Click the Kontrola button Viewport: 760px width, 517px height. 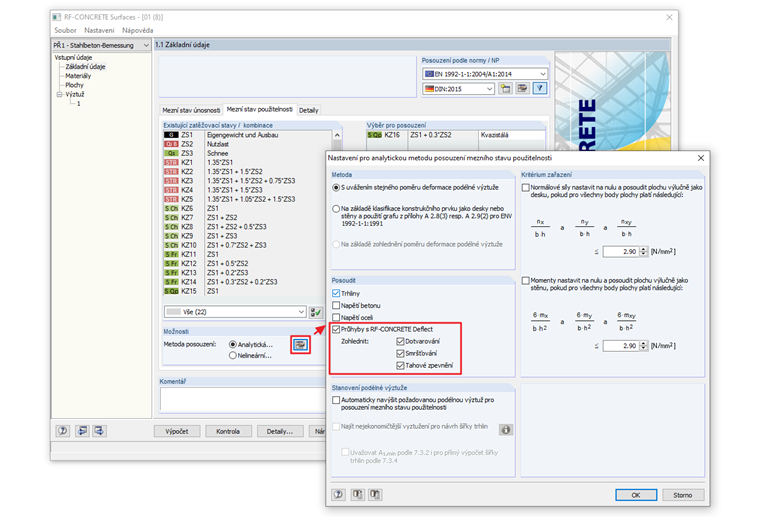tap(228, 431)
